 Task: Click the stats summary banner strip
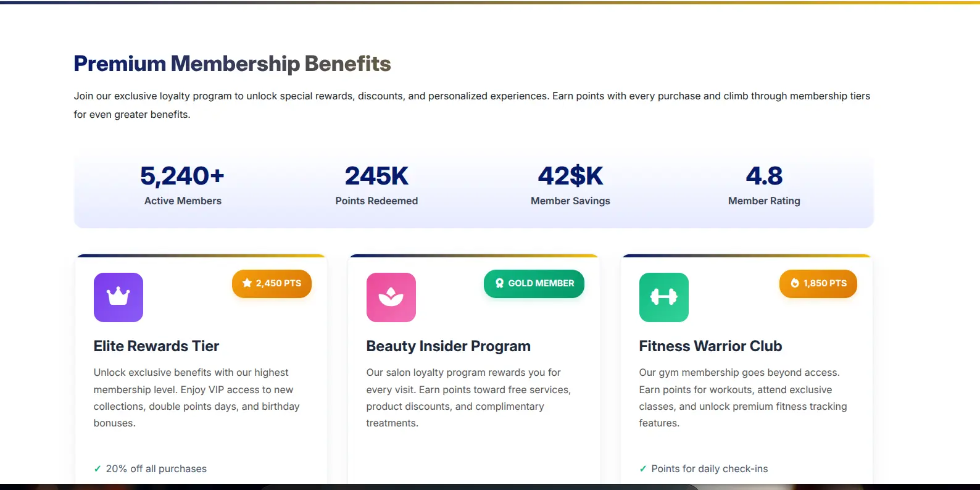pos(473,188)
